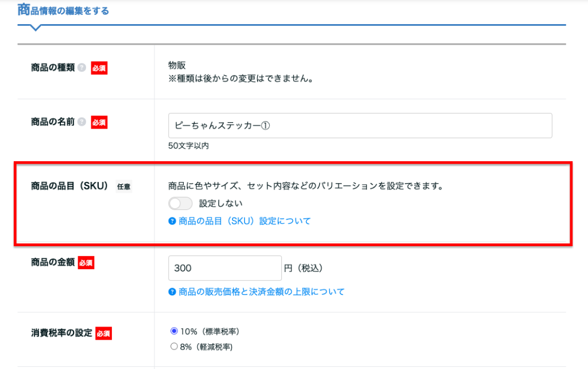Image resolution: width=588 pixels, height=369 pixels.
Task: Click the red 必須 badge next to 商品の金額
Action: pos(86,263)
